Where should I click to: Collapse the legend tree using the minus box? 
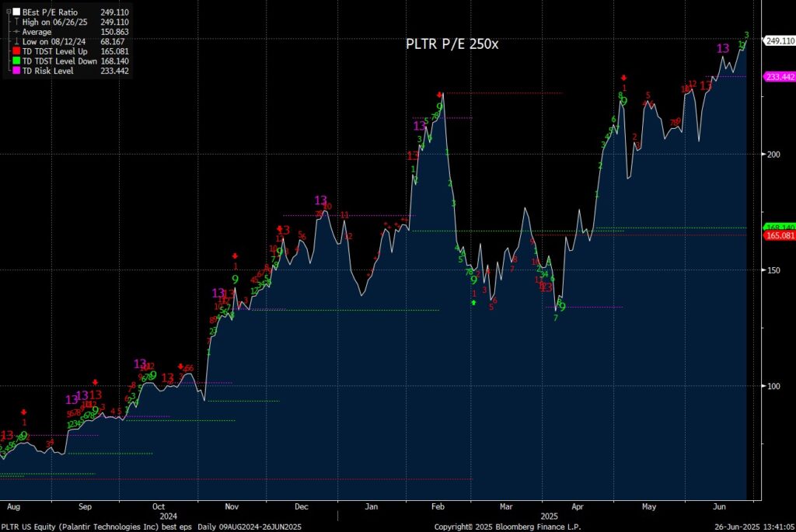[x=9, y=12]
